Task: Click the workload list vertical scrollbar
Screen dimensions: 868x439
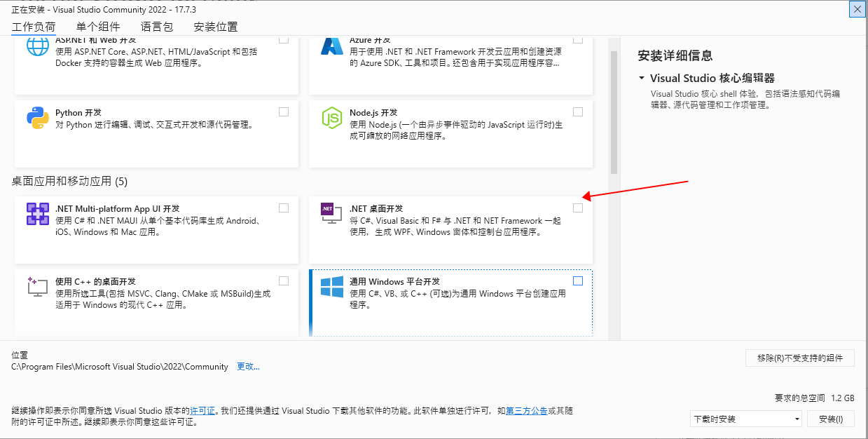Action: (x=614, y=112)
